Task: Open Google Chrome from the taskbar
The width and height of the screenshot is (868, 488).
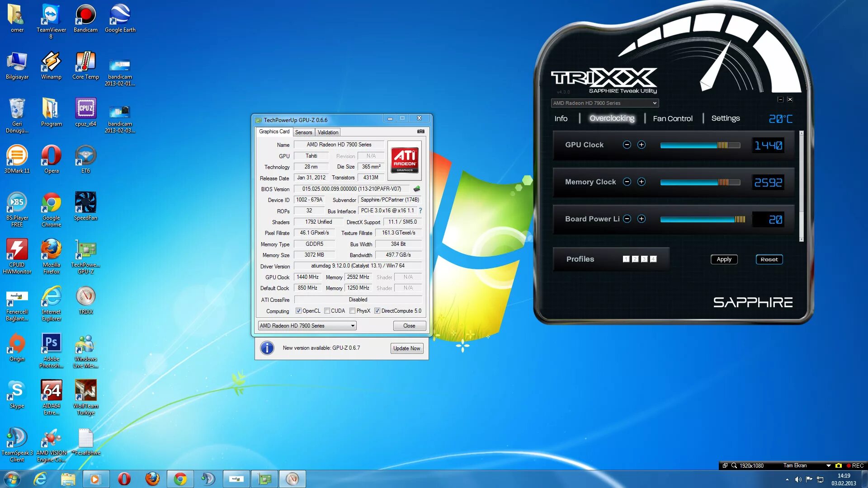Action: coord(180,479)
